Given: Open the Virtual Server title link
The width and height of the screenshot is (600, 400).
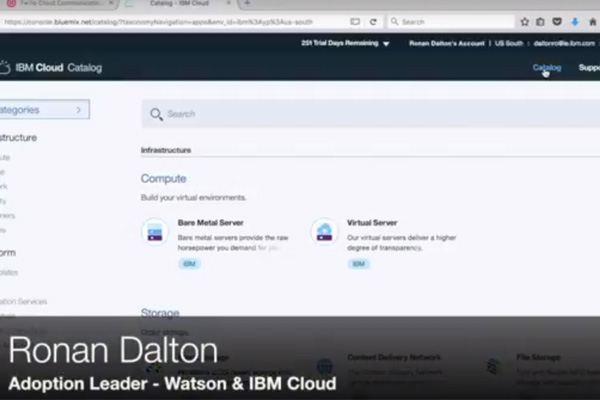Looking at the screenshot, I should click(372, 222).
